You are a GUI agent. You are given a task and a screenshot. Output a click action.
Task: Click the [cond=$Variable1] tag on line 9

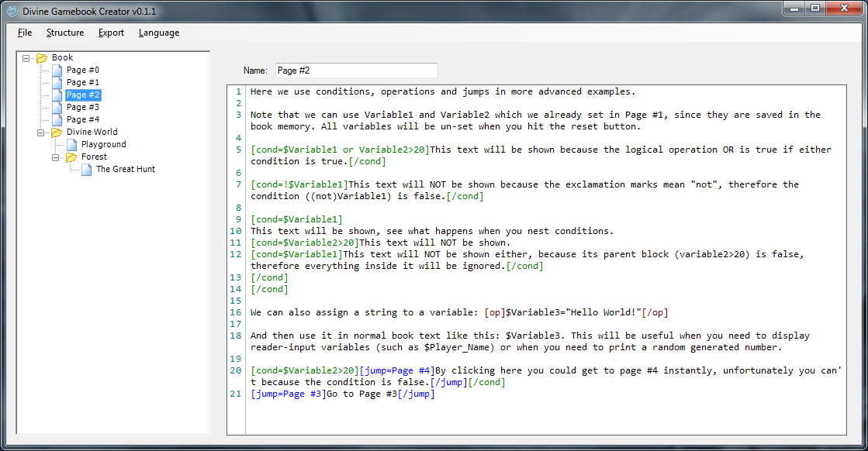(x=297, y=220)
